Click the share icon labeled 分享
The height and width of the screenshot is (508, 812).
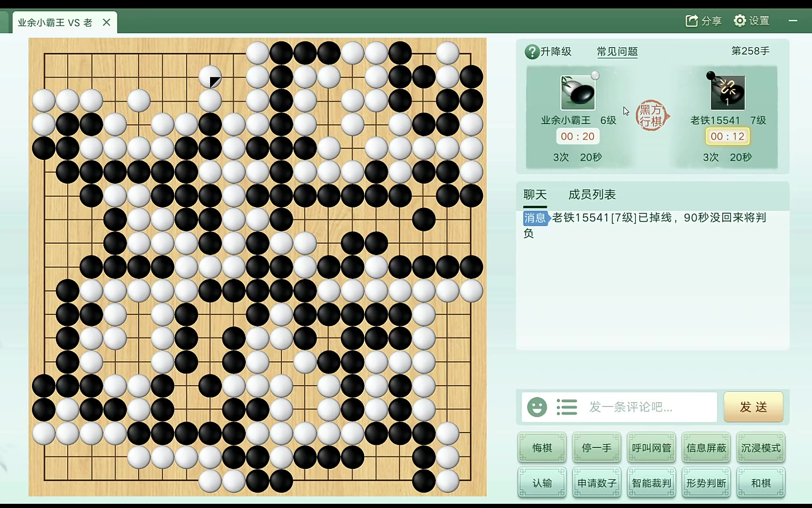[x=691, y=21]
